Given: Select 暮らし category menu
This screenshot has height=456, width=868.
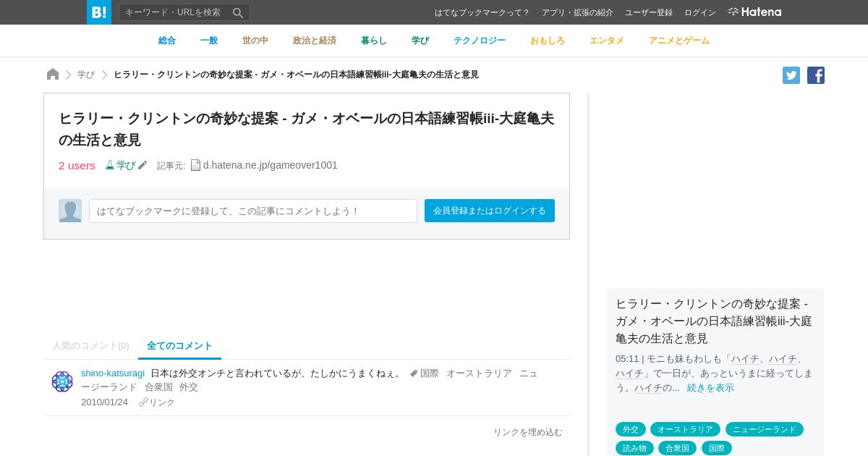Looking at the screenshot, I should [374, 41].
